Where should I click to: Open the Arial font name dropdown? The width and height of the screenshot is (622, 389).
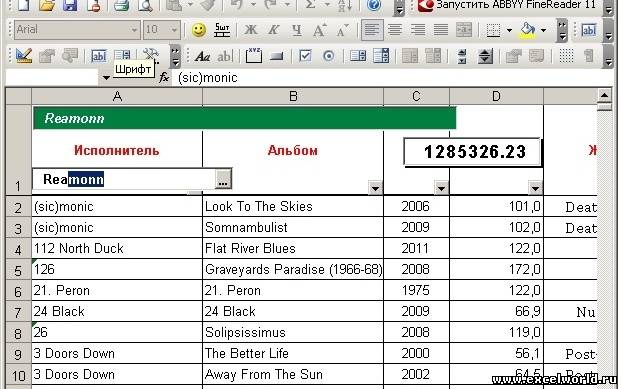134,30
